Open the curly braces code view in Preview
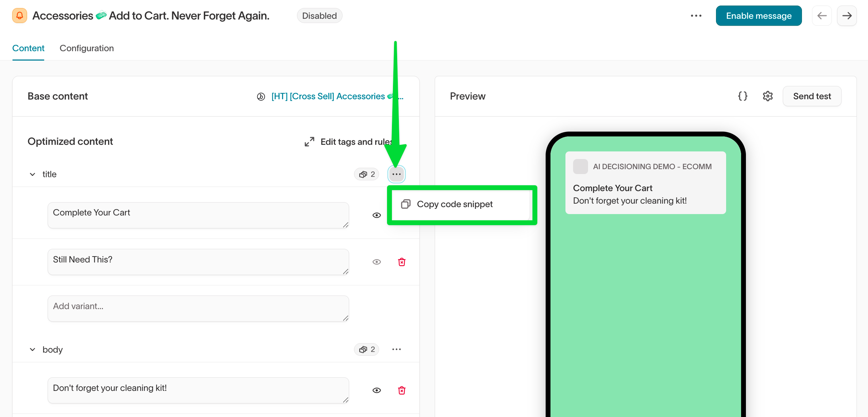The width and height of the screenshot is (868, 417). (742, 96)
